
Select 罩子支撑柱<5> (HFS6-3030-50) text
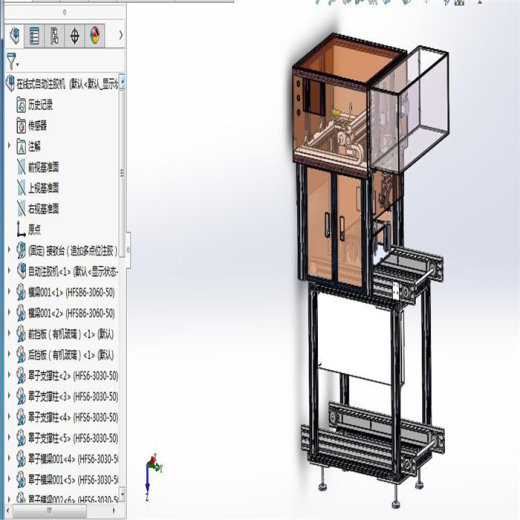click(x=73, y=438)
